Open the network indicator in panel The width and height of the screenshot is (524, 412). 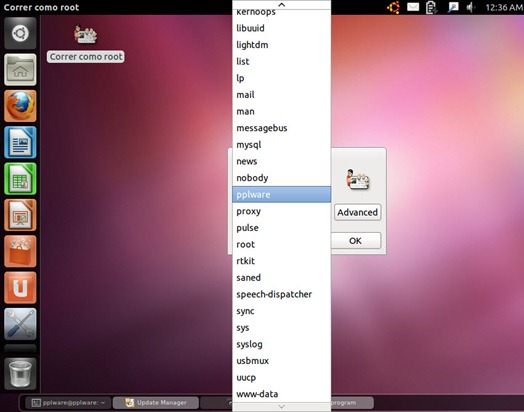coord(452,7)
